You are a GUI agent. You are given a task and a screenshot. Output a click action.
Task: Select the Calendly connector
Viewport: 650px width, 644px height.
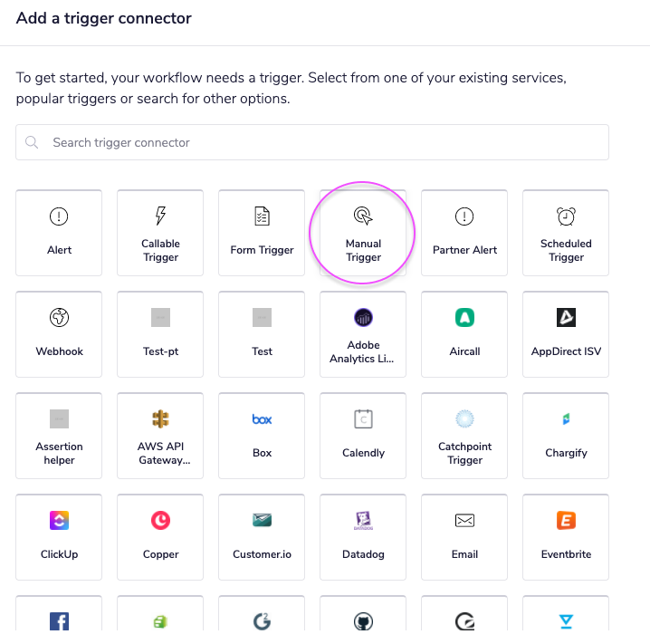[x=363, y=435]
